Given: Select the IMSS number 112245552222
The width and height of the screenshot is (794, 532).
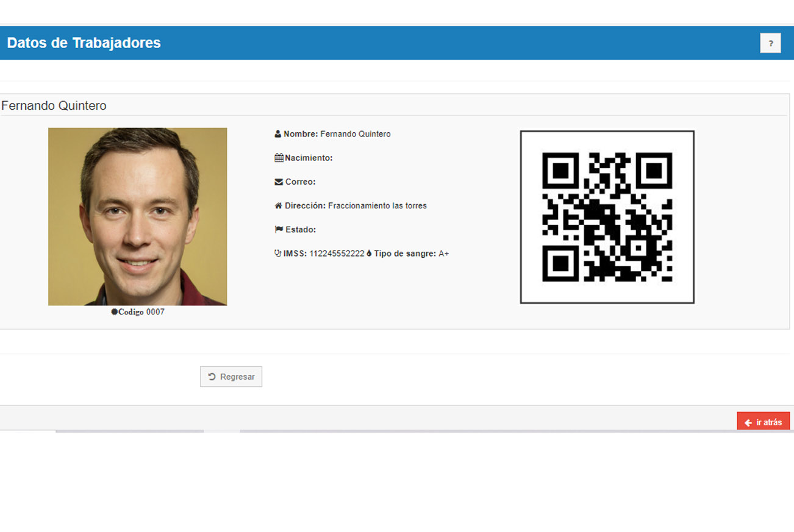Looking at the screenshot, I should point(337,254).
